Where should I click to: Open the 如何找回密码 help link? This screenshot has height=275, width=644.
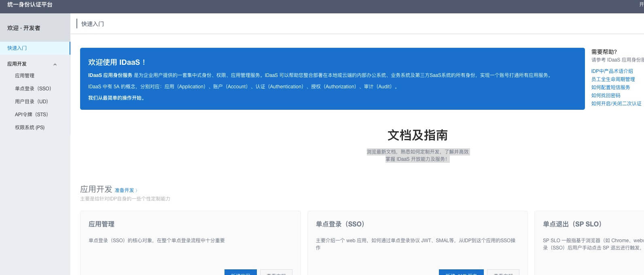tap(606, 96)
